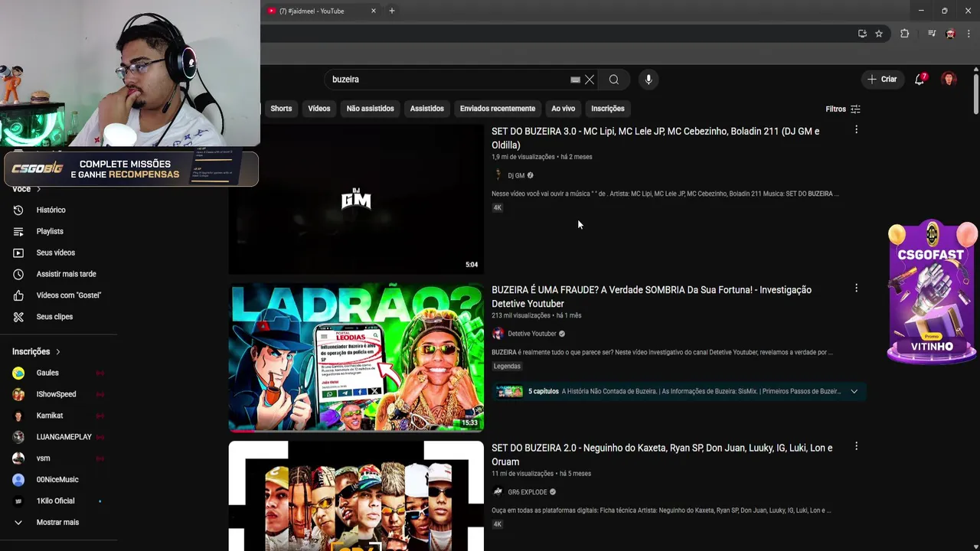Image resolution: width=980 pixels, height=551 pixels.
Task: Open options menu for SET DO BUZEIRA 2.0
Action: 856,445
